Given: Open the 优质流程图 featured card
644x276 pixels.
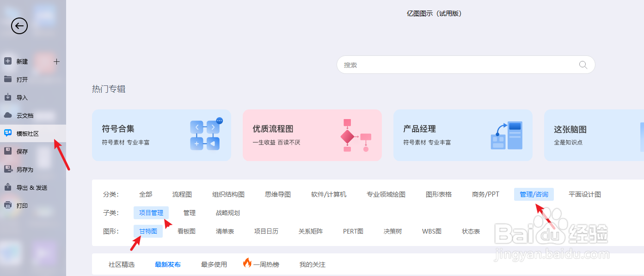Looking at the screenshot, I should coord(312,135).
